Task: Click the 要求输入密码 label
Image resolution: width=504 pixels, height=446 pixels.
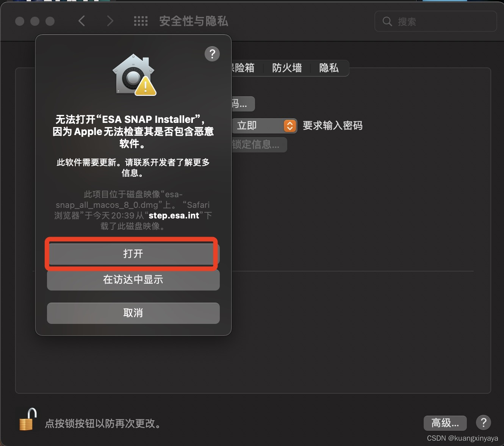Action: 333,126
